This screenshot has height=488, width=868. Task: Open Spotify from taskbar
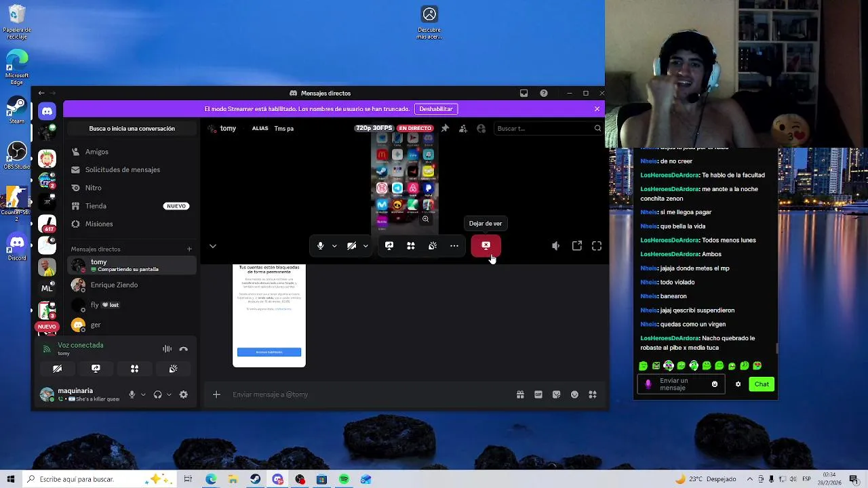(x=344, y=479)
